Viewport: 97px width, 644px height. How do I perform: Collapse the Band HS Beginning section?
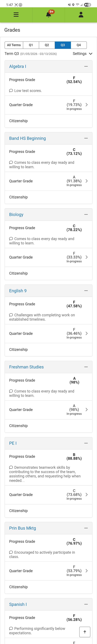click(x=86, y=138)
